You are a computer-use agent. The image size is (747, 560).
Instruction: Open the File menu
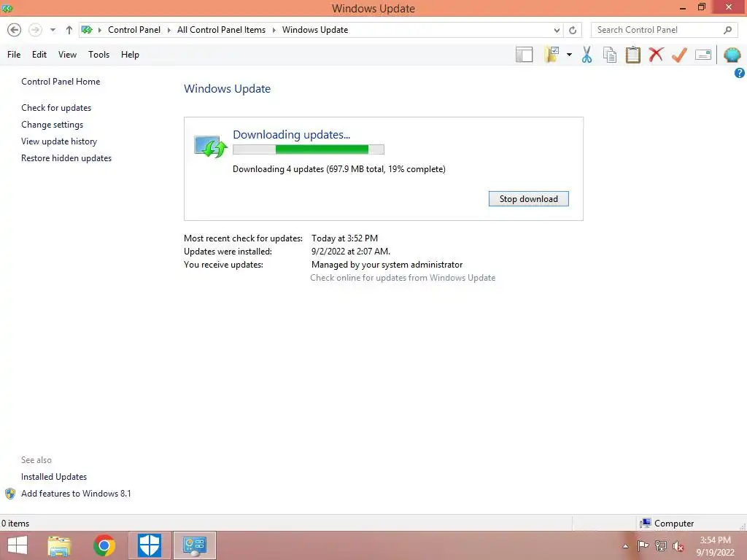coord(14,55)
